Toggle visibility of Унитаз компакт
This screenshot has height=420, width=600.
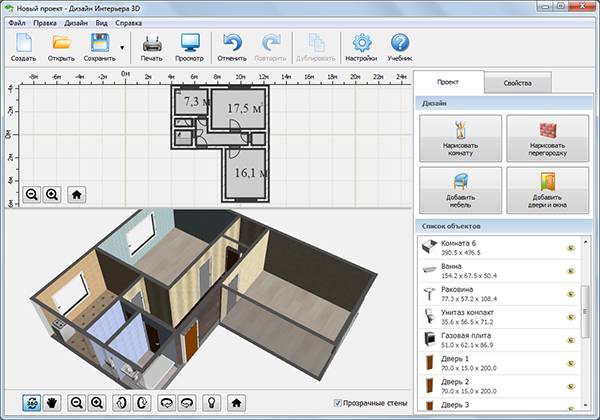click(571, 317)
